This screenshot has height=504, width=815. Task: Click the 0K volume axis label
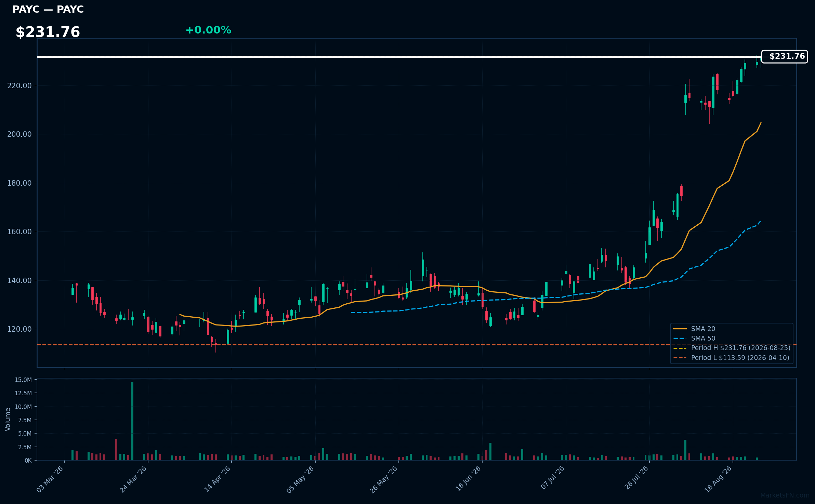tap(28, 461)
